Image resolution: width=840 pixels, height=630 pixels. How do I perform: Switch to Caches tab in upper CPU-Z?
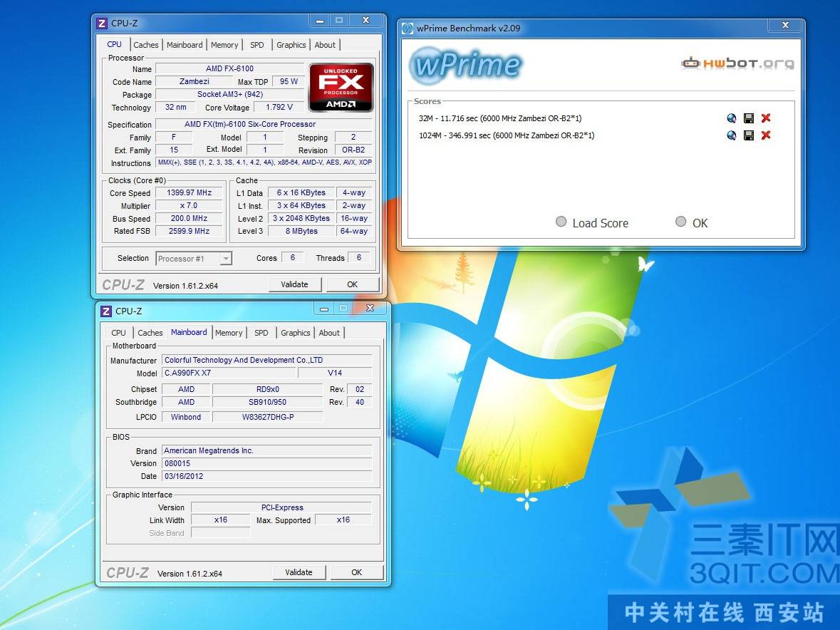(146, 45)
